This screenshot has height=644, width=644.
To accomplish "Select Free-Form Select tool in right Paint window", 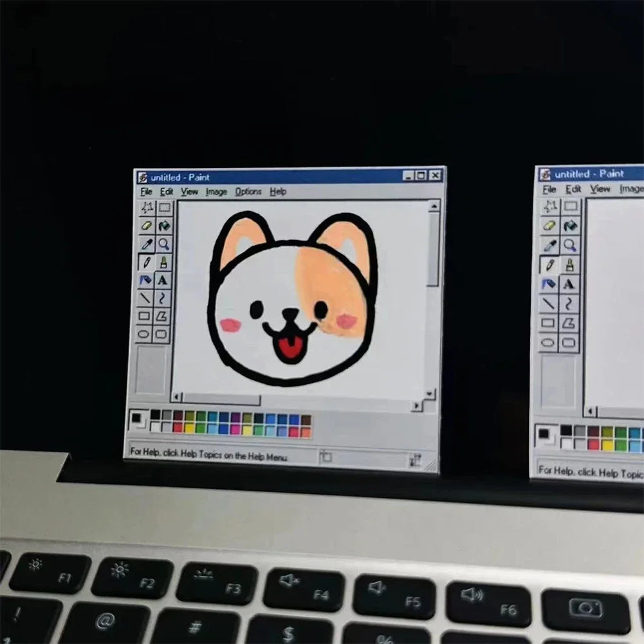I will 550,206.
